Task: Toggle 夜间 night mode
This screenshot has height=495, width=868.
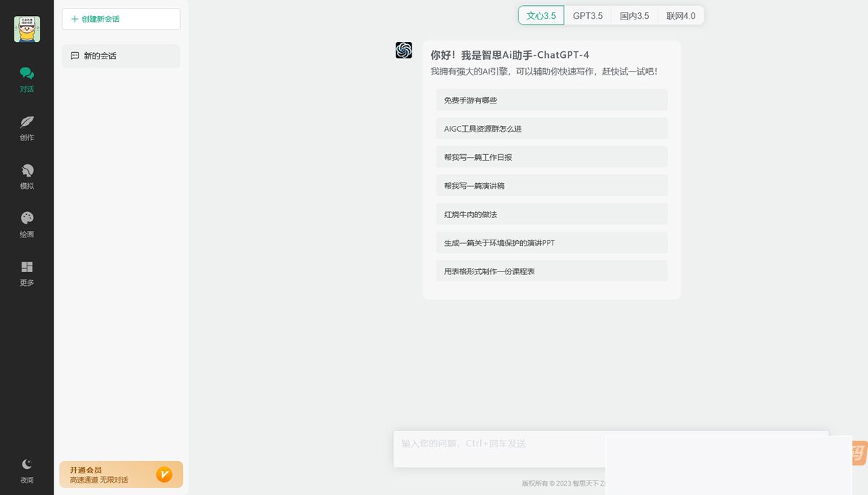Action: [x=27, y=469]
